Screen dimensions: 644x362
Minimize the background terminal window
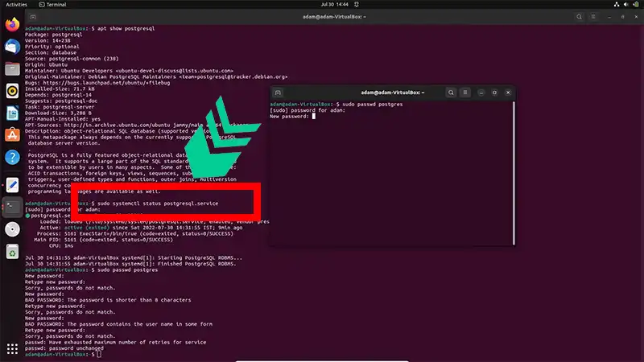point(609,17)
